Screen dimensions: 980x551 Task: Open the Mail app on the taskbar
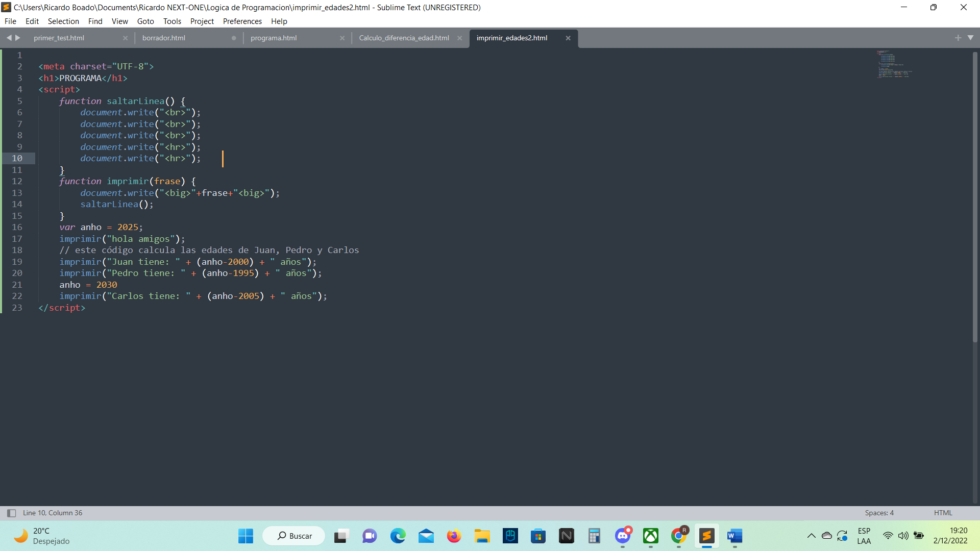(426, 536)
